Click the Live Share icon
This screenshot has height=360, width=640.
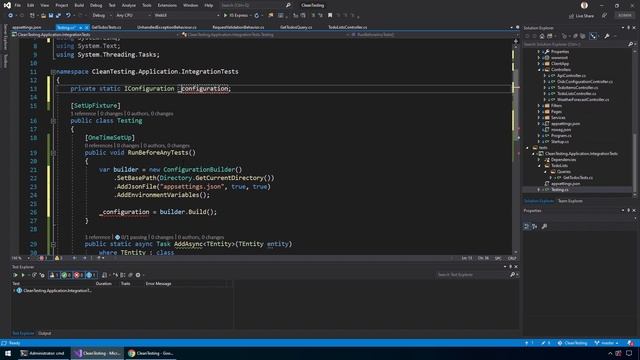[x=571, y=16]
